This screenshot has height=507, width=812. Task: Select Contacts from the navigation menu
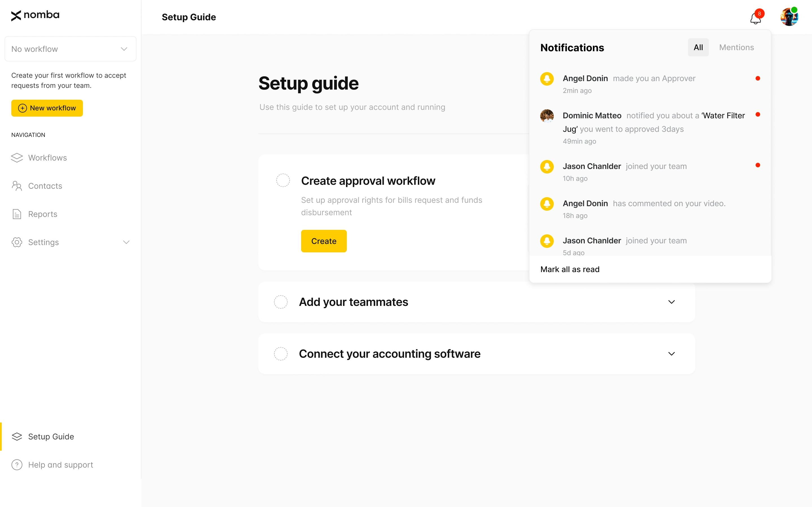45,186
